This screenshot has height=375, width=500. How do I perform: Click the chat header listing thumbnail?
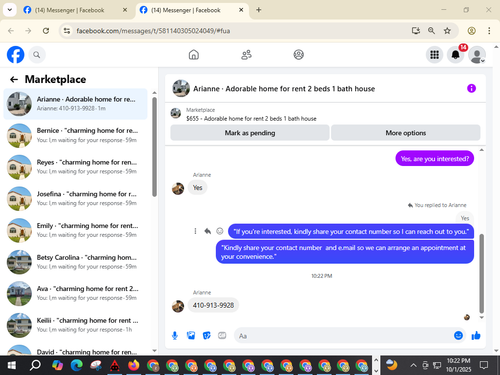(x=181, y=88)
